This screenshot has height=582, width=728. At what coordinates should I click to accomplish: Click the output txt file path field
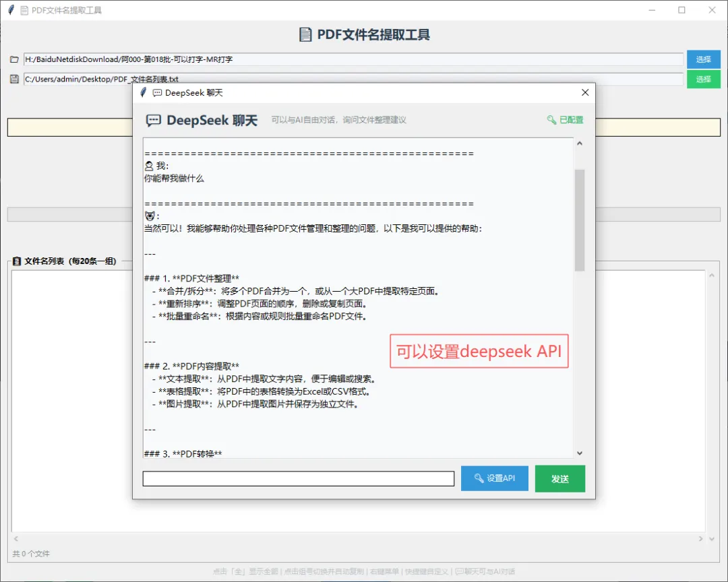pyautogui.click(x=353, y=79)
